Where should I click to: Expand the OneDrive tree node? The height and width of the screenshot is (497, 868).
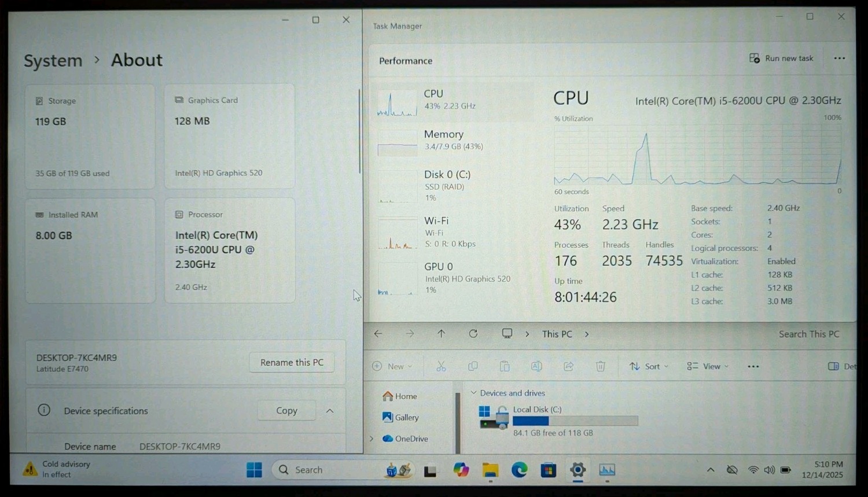(x=372, y=439)
